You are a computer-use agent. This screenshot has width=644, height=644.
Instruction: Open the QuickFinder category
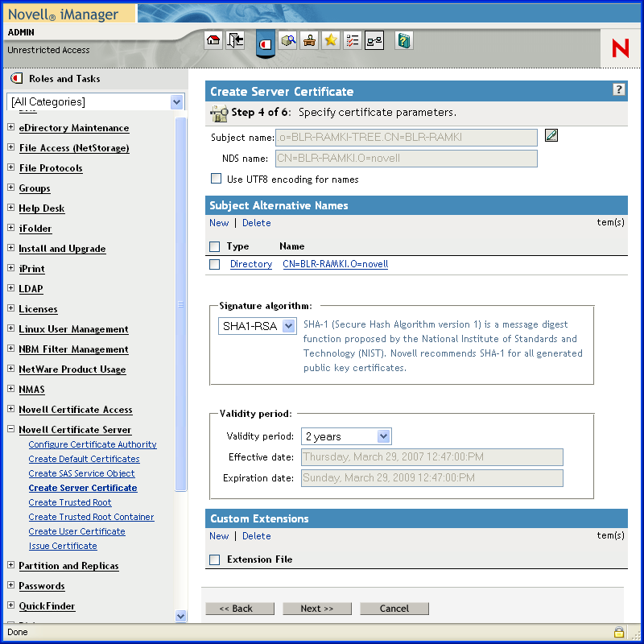[47, 606]
